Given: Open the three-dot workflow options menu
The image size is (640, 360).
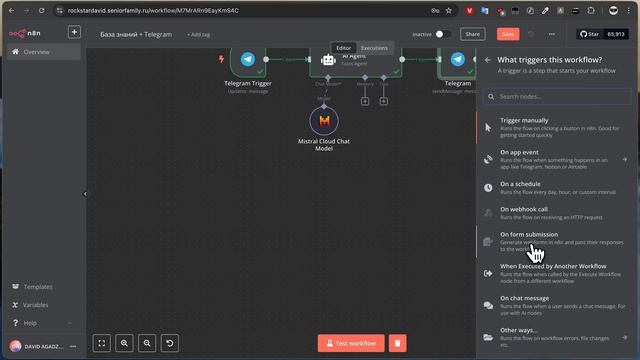Looking at the screenshot, I should click(x=551, y=34).
